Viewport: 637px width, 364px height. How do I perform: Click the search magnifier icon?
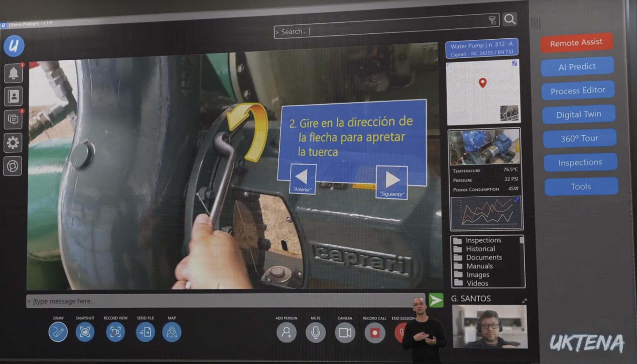(510, 19)
